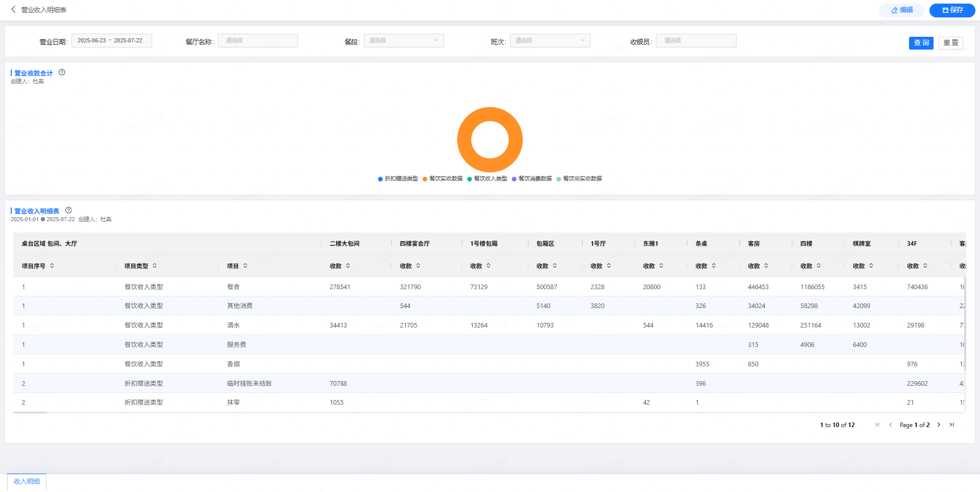Click the 查询 button
The width and height of the screenshot is (980, 492).
[921, 43]
